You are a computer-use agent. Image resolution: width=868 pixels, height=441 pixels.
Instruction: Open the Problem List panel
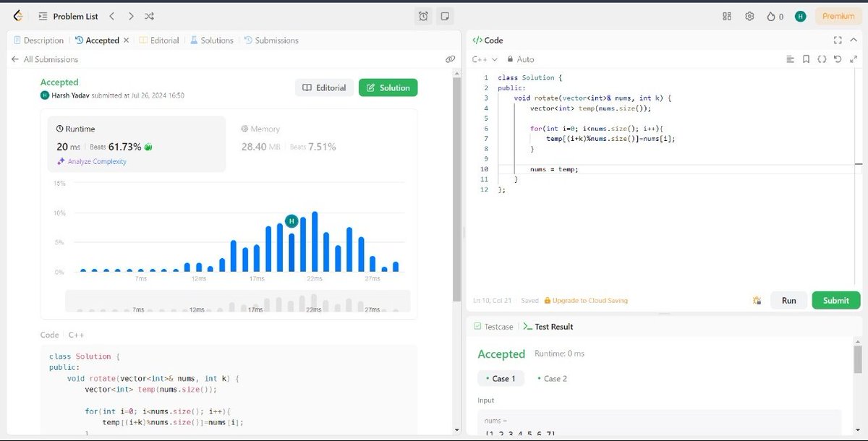(69, 16)
